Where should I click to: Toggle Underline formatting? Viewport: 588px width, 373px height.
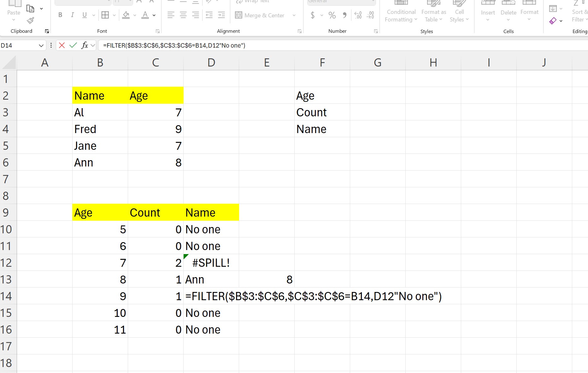coord(85,15)
